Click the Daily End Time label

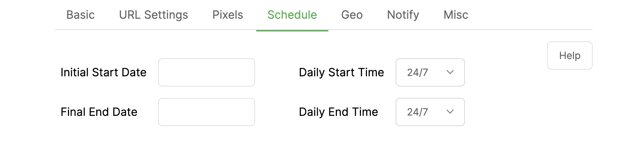338,112
